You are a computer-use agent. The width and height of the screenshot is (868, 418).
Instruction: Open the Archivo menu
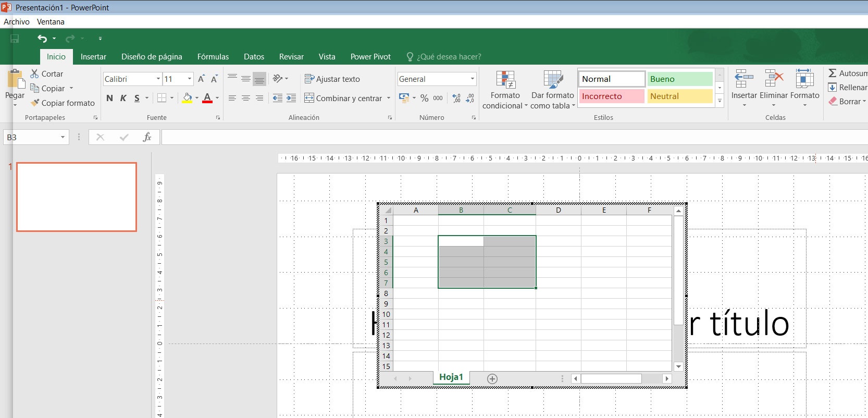pos(17,22)
